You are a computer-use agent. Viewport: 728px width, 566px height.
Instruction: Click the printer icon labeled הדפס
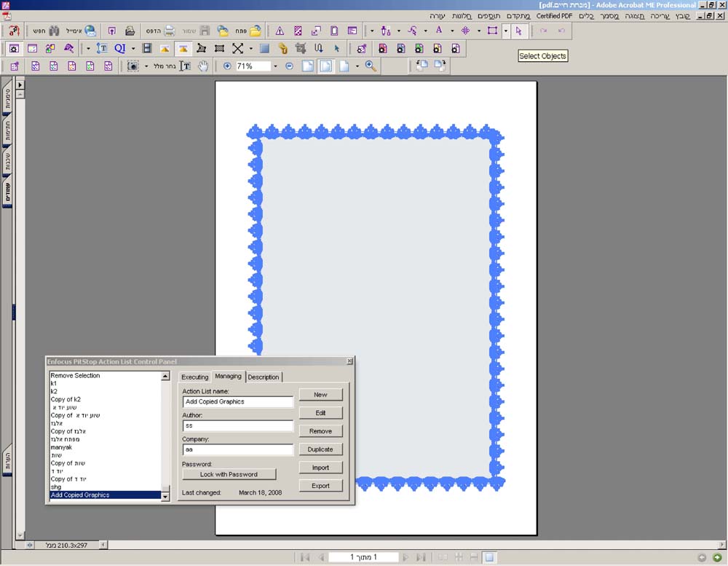tap(169, 31)
